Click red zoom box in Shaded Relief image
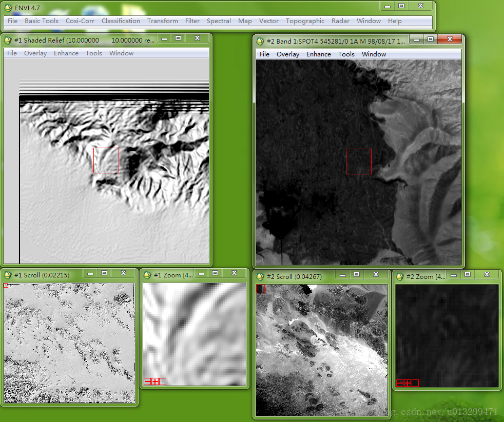Image resolution: width=504 pixels, height=422 pixels. pos(106,160)
